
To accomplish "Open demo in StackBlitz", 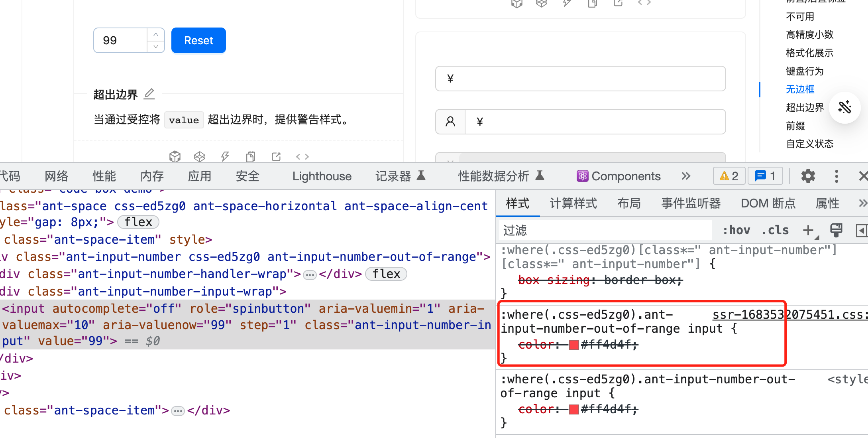I will [x=225, y=156].
